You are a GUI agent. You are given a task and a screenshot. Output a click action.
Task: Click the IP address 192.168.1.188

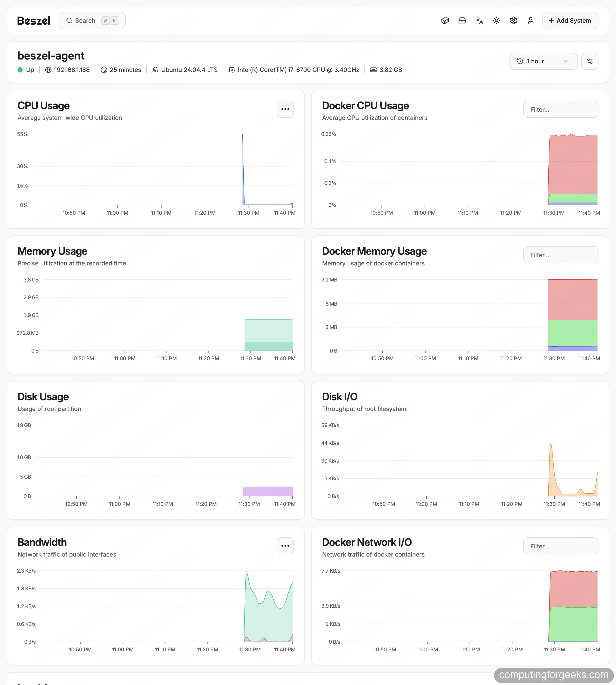point(72,70)
